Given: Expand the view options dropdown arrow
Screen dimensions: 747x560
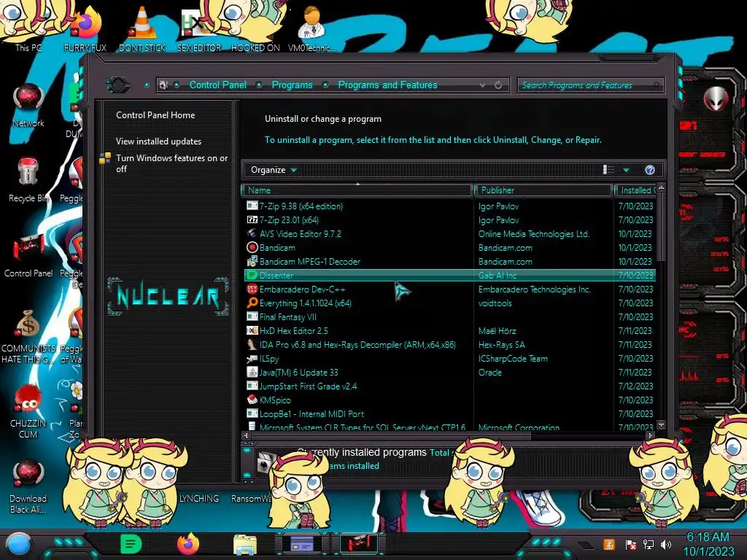Looking at the screenshot, I should coord(627,170).
